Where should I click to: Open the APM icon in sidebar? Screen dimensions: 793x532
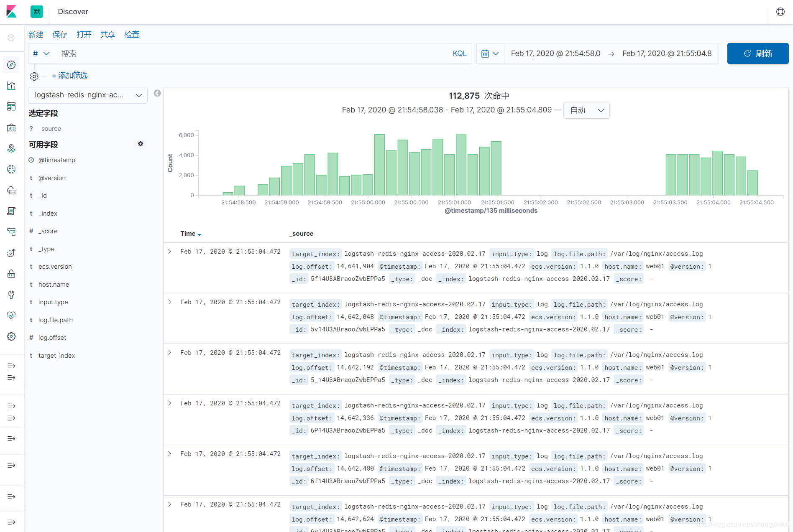[11, 232]
